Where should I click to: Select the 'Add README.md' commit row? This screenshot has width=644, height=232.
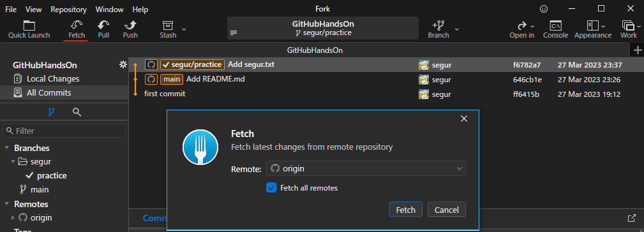(386, 79)
